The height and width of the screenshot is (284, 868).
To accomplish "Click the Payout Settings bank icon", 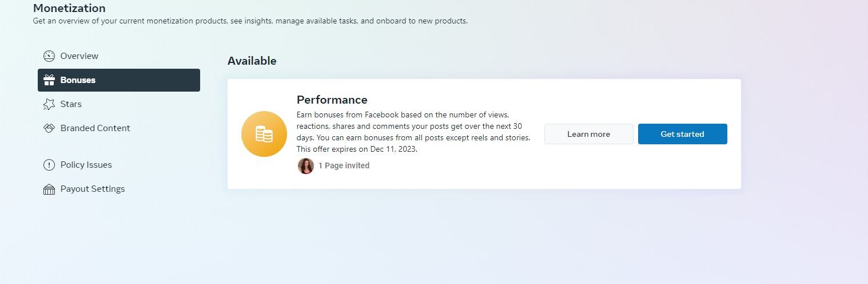I will 49,189.
